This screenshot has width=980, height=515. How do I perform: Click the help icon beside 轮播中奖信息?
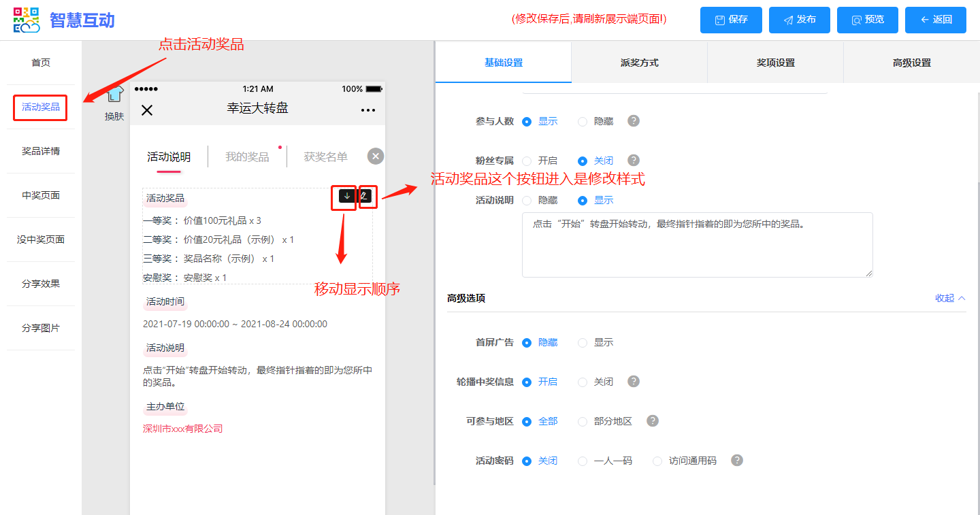pos(634,382)
